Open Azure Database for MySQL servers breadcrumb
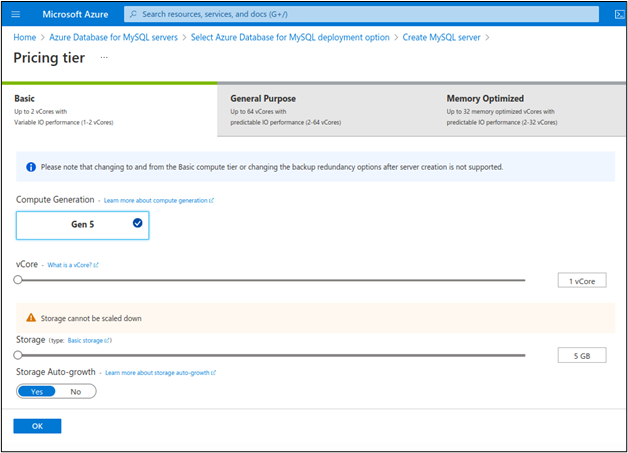 pyautogui.click(x=113, y=37)
